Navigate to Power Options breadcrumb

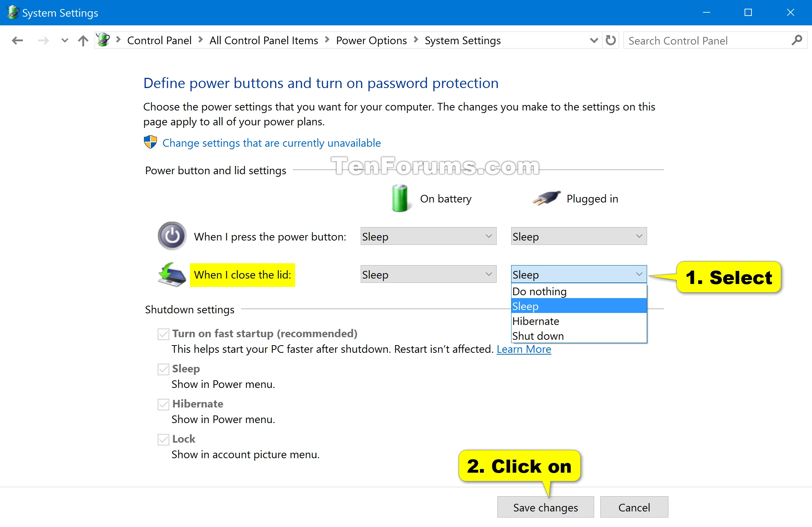(371, 40)
